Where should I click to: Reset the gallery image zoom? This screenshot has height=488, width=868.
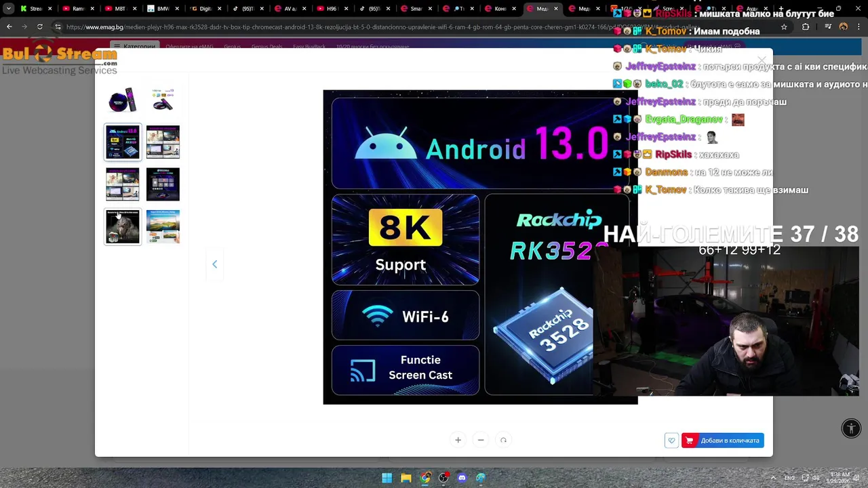[503, 440]
